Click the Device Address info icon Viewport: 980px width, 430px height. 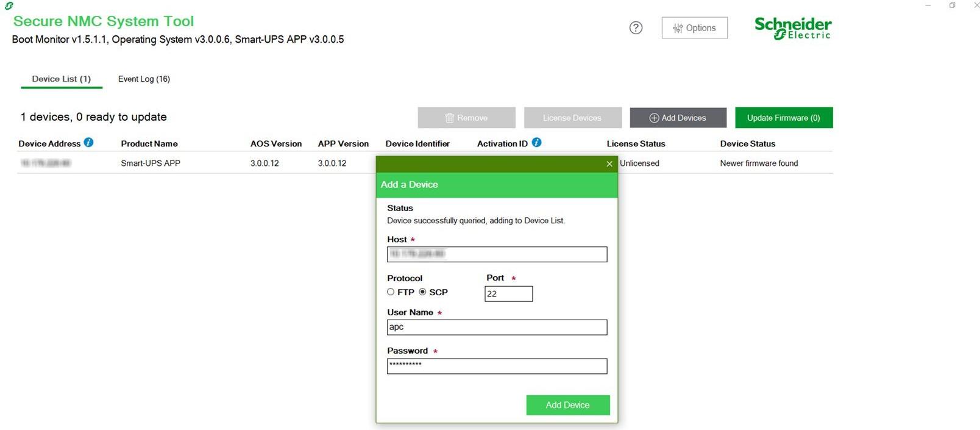click(89, 143)
